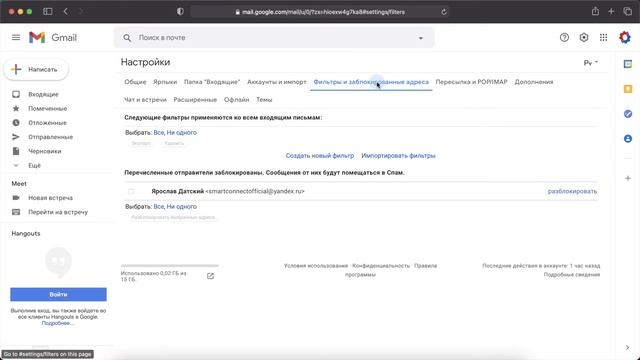Screen dimensions: 640x360
Task: Click Создать новый фильтр link
Action: [x=320, y=156]
